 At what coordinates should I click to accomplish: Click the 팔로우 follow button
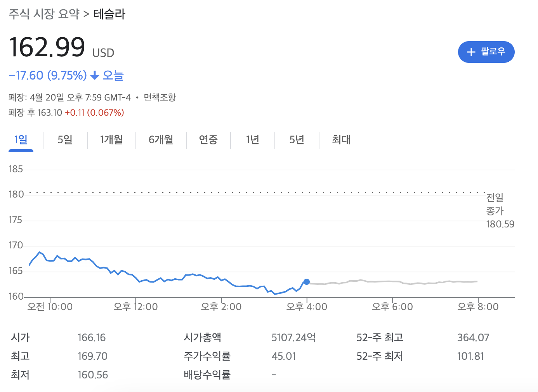pos(486,52)
